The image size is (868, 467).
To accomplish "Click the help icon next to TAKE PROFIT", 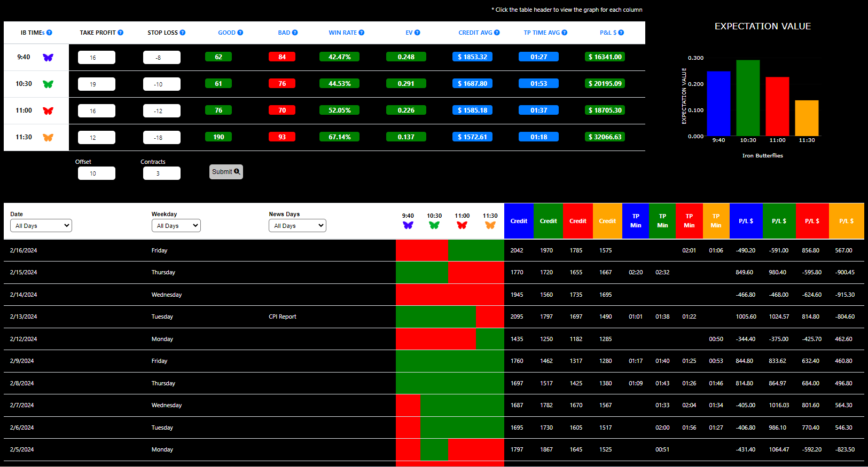I will pos(121,33).
